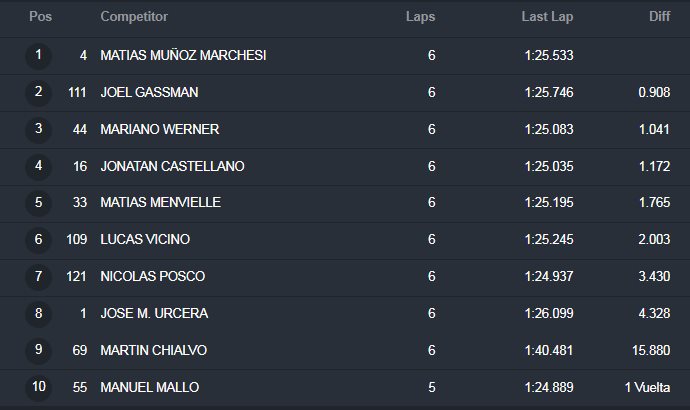The width and height of the screenshot is (690, 410).
Task: Click the Last Lap column header
Action: click(547, 17)
